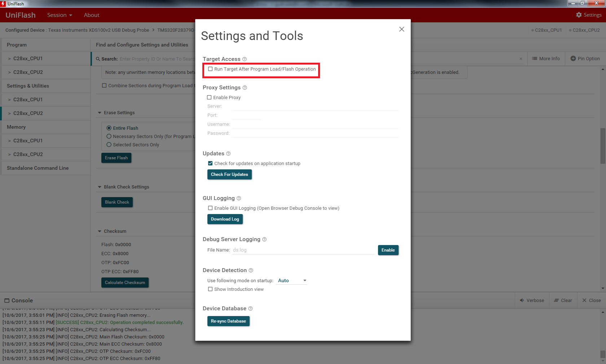606x364 pixels.
Task: Clear the property search with X icon
Action: point(521,59)
